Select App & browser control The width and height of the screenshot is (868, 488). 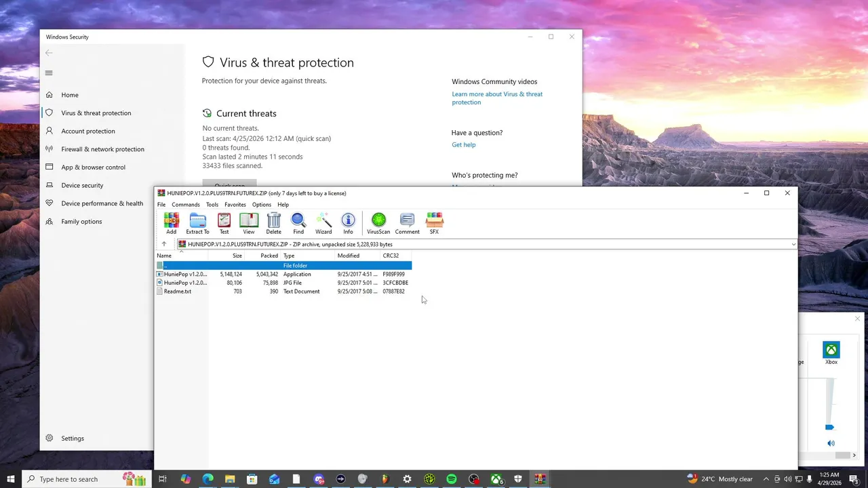pos(93,167)
